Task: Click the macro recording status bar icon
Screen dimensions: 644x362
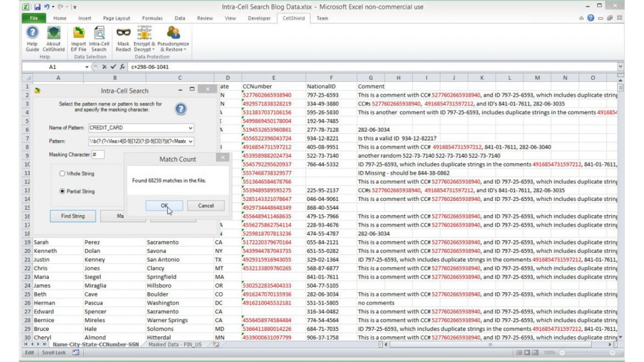Action: point(76,353)
